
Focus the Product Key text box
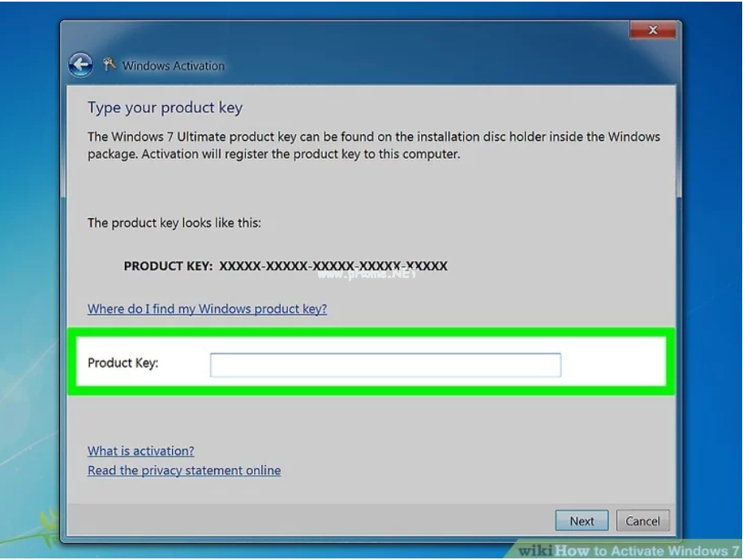coord(385,365)
